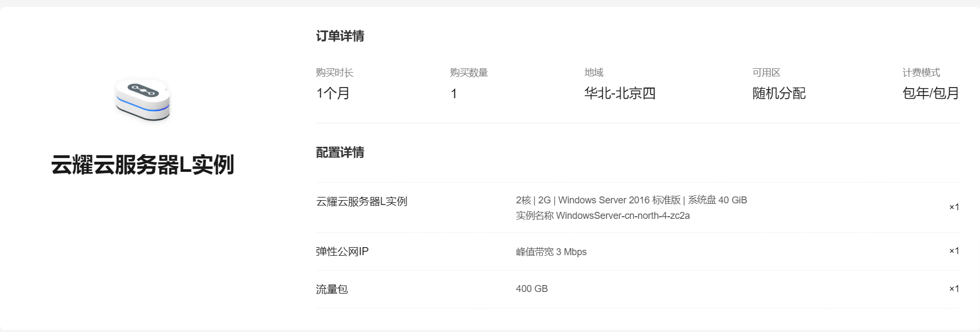Click the ×1 quantity in the server row

pos(954,207)
